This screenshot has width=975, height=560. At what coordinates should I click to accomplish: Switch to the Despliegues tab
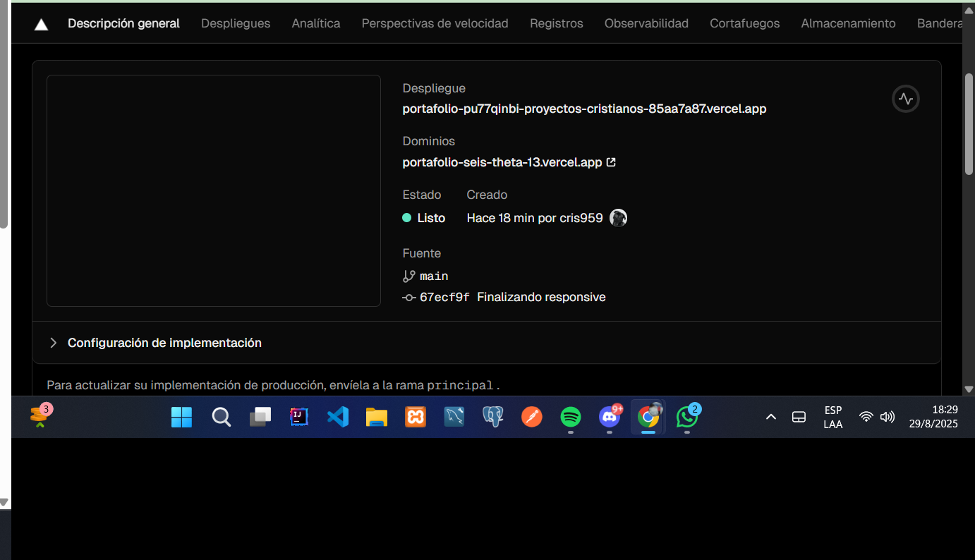click(x=236, y=23)
